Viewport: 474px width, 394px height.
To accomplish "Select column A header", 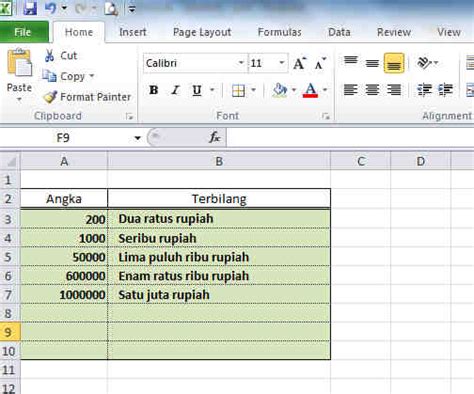I will click(64, 162).
